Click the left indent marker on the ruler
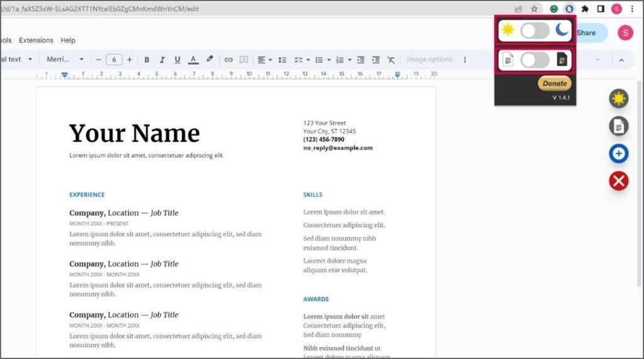This screenshot has height=359, width=644. [x=65, y=74]
